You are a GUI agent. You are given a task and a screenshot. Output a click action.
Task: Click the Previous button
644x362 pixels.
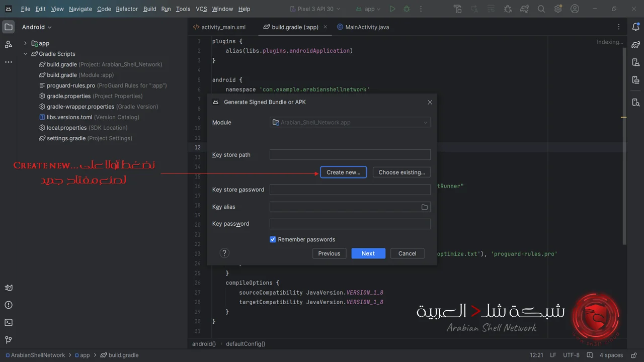tap(329, 253)
